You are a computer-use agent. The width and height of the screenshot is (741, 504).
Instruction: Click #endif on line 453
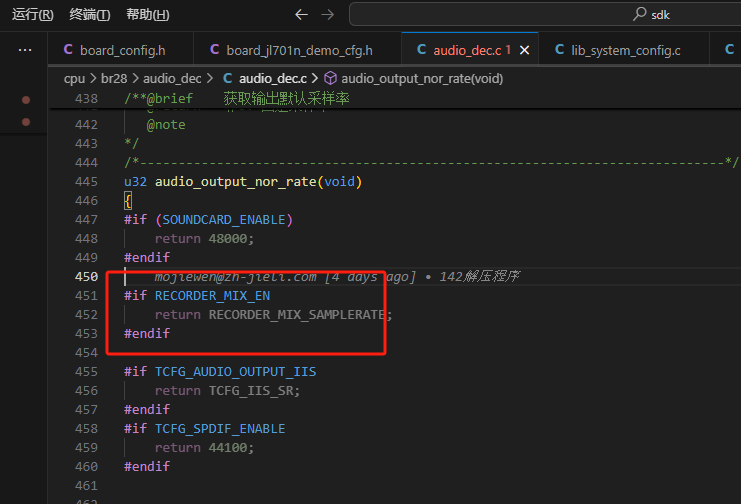146,334
